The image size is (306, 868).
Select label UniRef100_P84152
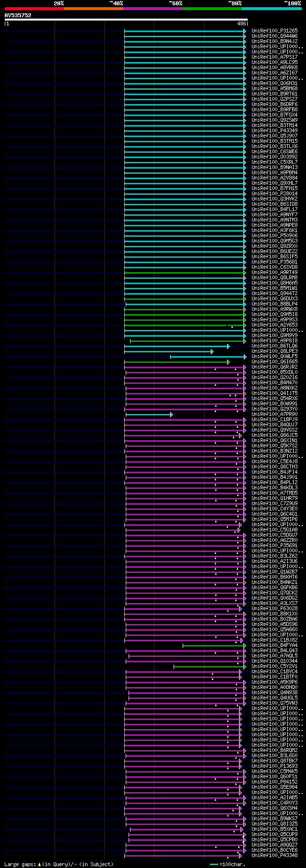pos(274,782)
